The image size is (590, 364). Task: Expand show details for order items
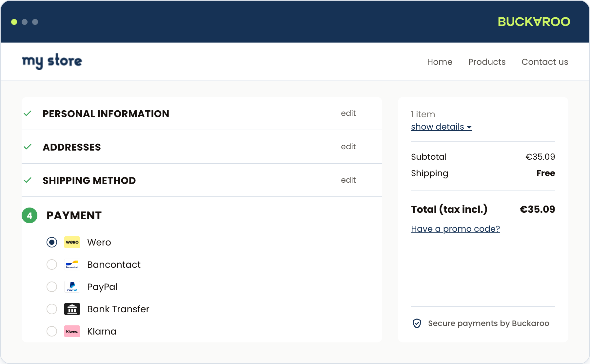point(441,127)
